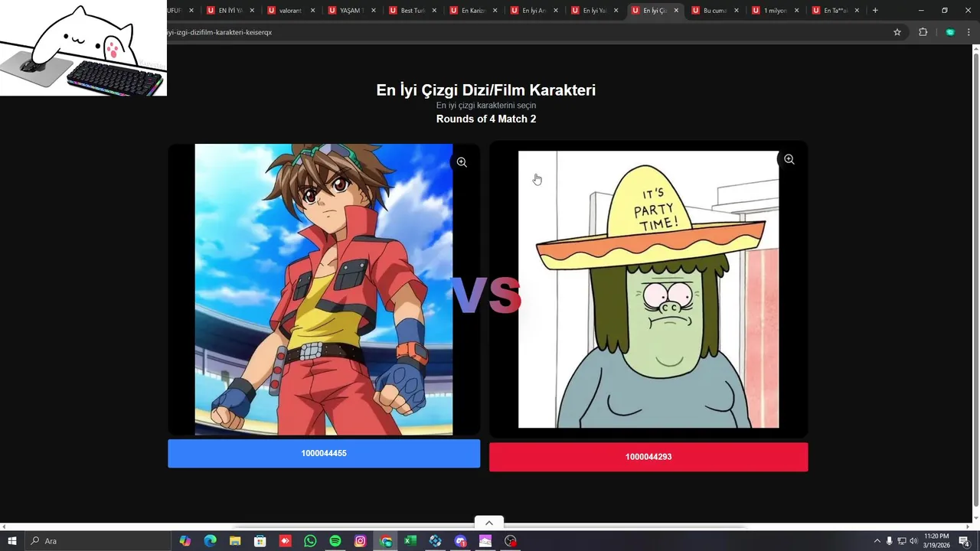Image resolution: width=980 pixels, height=551 pixels.
Task: Click the "Rounds of 4 Match 2" text
Action: point(486,119)
